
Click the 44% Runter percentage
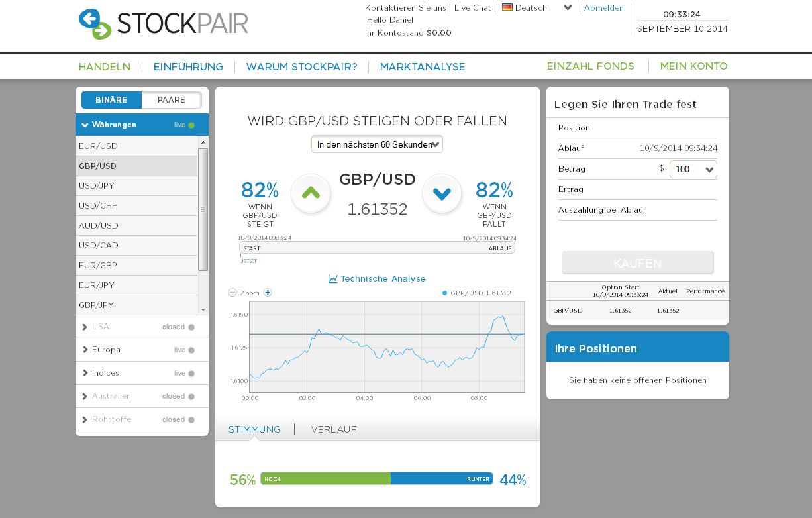(x=513, y=480)
